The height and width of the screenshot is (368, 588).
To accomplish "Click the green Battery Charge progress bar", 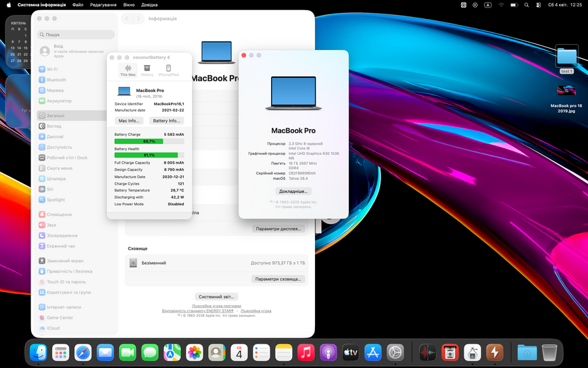I will click(149, 141).
